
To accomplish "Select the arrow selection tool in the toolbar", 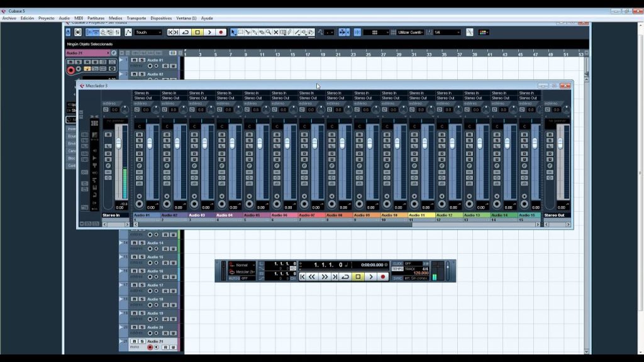I will click(x=233, y=31).
